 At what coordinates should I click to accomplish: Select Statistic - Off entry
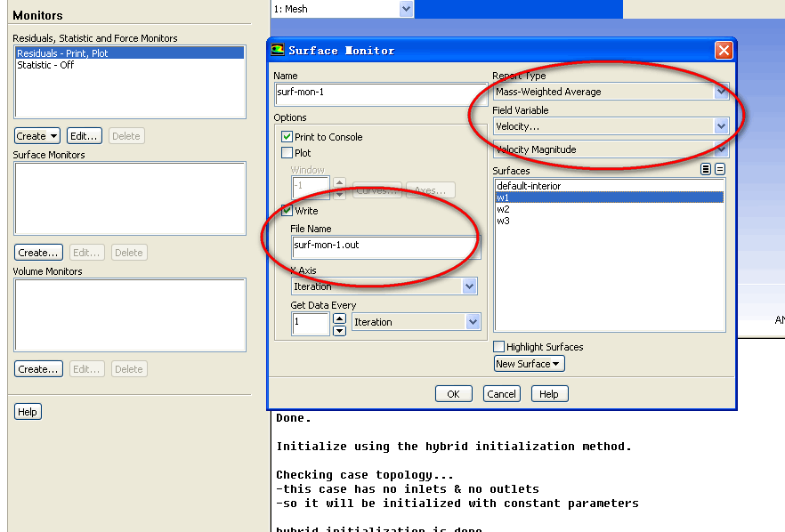tap(130, 65)
